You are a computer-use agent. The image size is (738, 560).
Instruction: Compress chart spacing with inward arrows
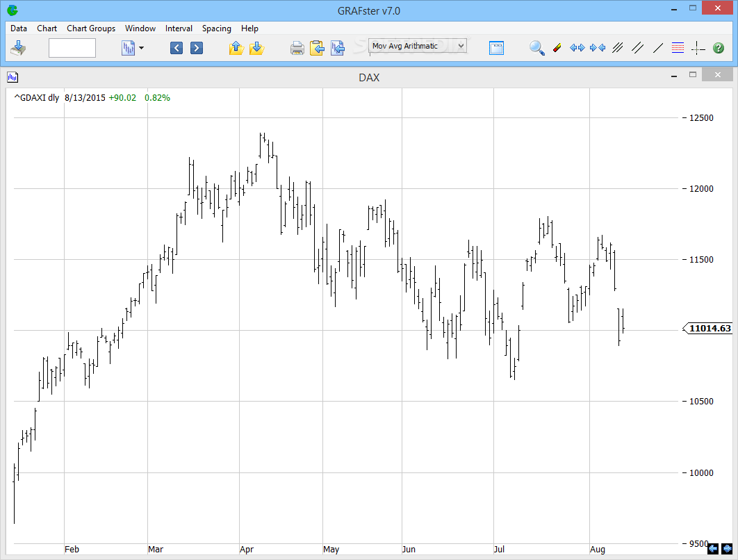(598, 48)
